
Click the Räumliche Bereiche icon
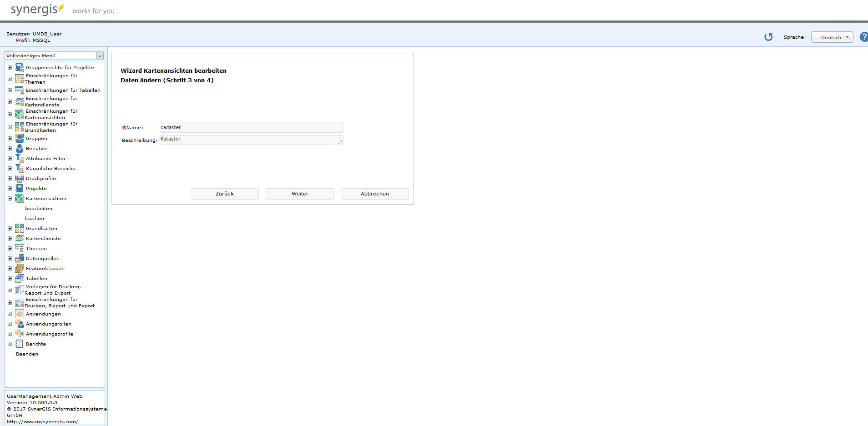click(x=20, y=168)
